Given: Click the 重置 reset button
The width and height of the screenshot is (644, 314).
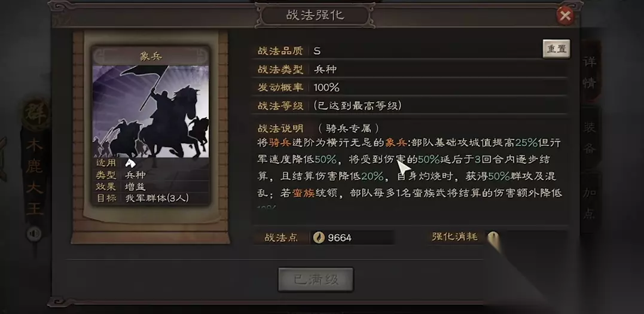Looking at the screenshot, I should pos(557,49).
